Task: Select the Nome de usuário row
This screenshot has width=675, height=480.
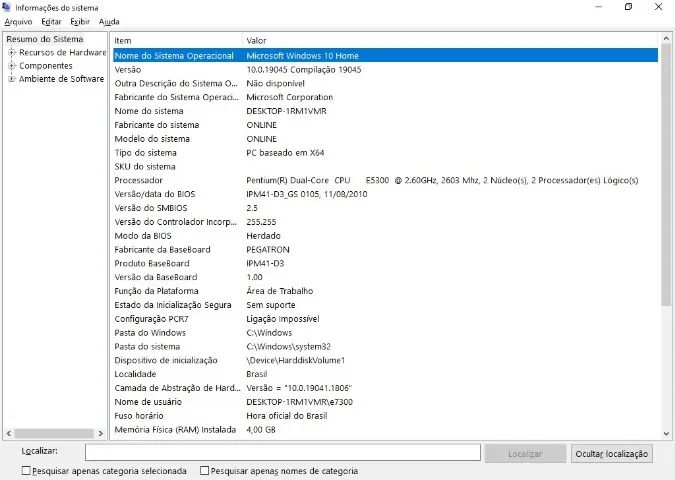Action: [385, 402]
